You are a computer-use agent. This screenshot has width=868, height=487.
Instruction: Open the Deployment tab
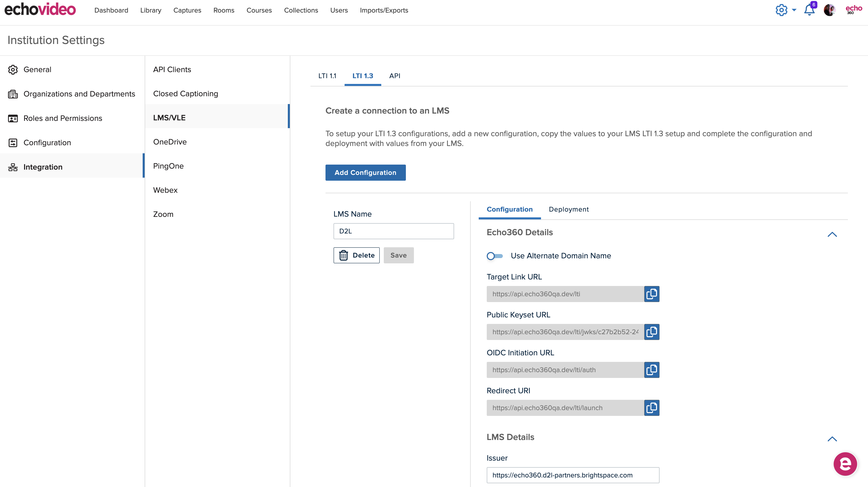tap(568, 209)
